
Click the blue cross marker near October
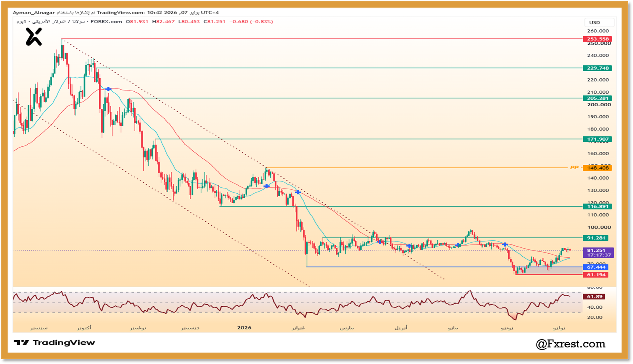pos(108,89)
